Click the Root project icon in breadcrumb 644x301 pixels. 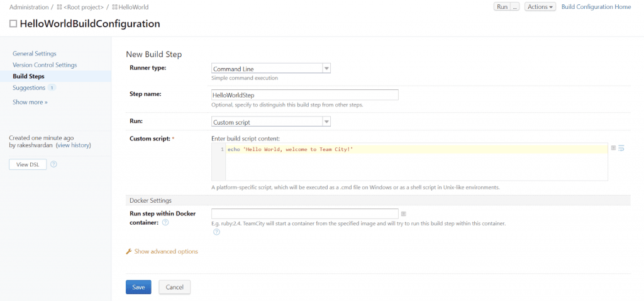pyautogui.click(x=59, y=7)
